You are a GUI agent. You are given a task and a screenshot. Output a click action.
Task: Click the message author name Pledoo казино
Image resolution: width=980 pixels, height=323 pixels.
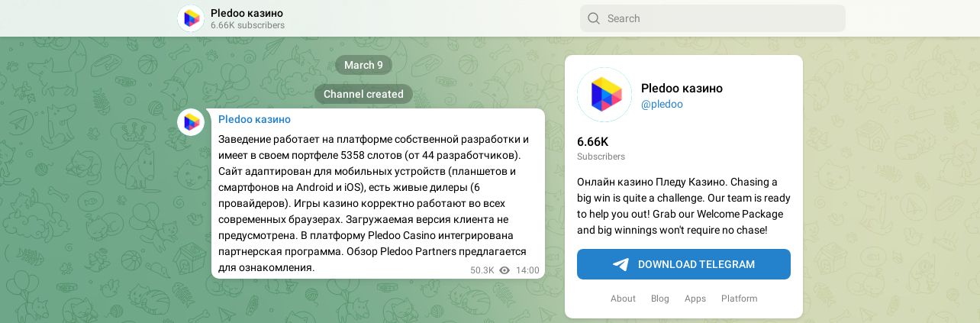click(254, 119)
